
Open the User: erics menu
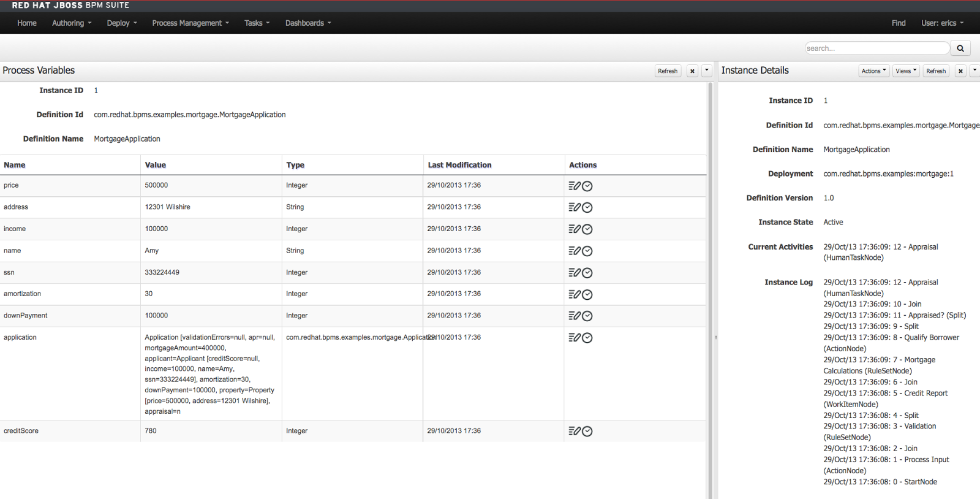click(943, 23)
